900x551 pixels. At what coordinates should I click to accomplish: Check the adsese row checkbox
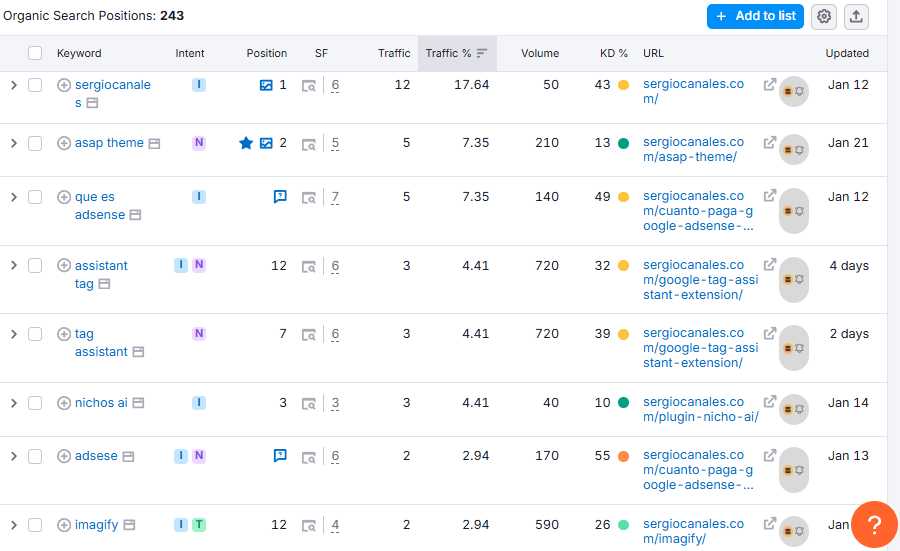point(35,456)
